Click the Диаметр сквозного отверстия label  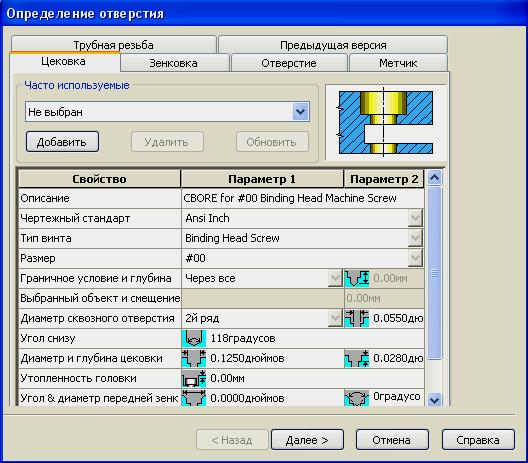tap(97, 319)
